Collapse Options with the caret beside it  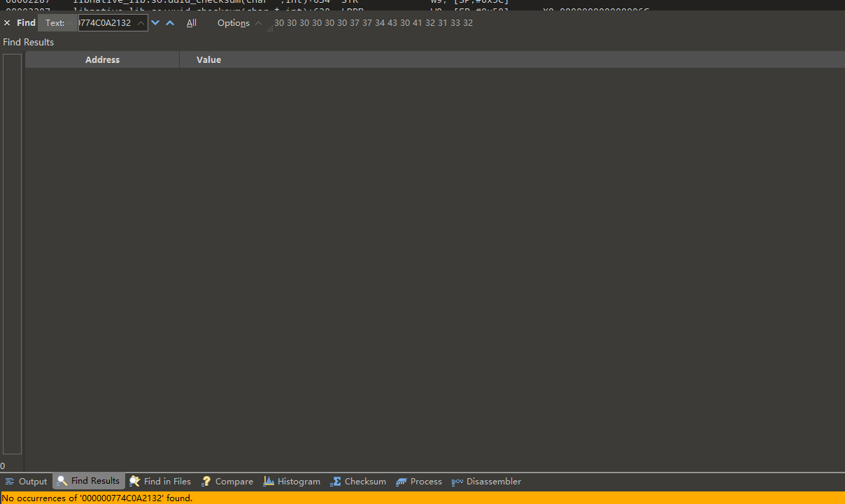coord(258,23)
